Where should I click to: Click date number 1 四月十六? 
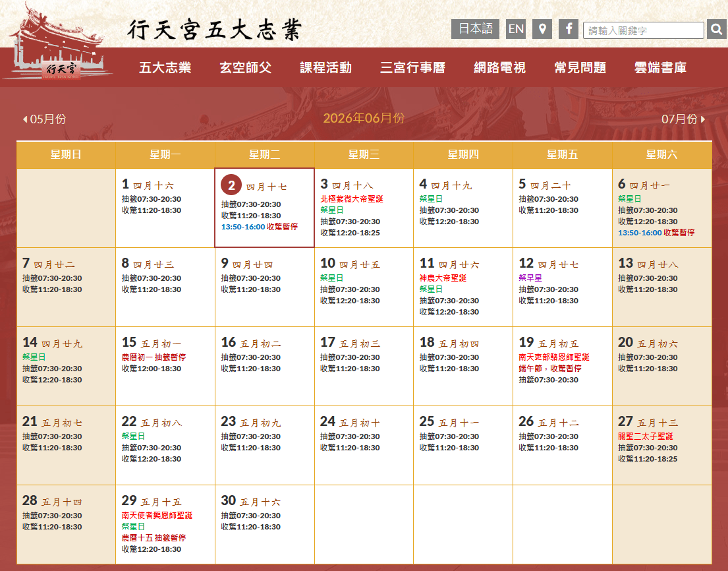point(148,185)
